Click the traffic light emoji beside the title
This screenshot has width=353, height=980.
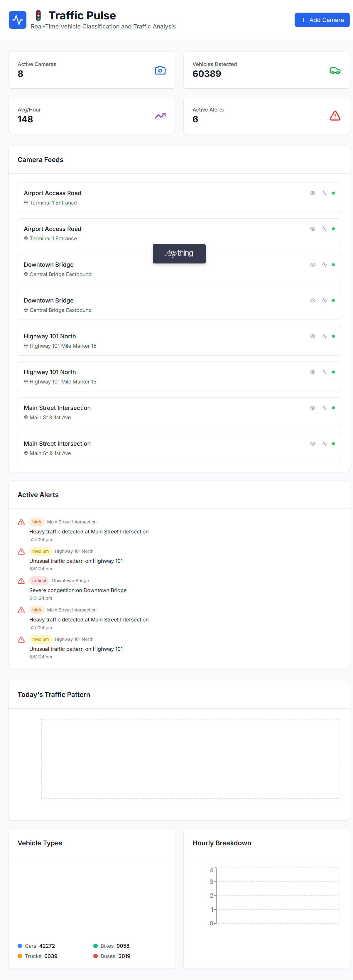pos(38,16)
